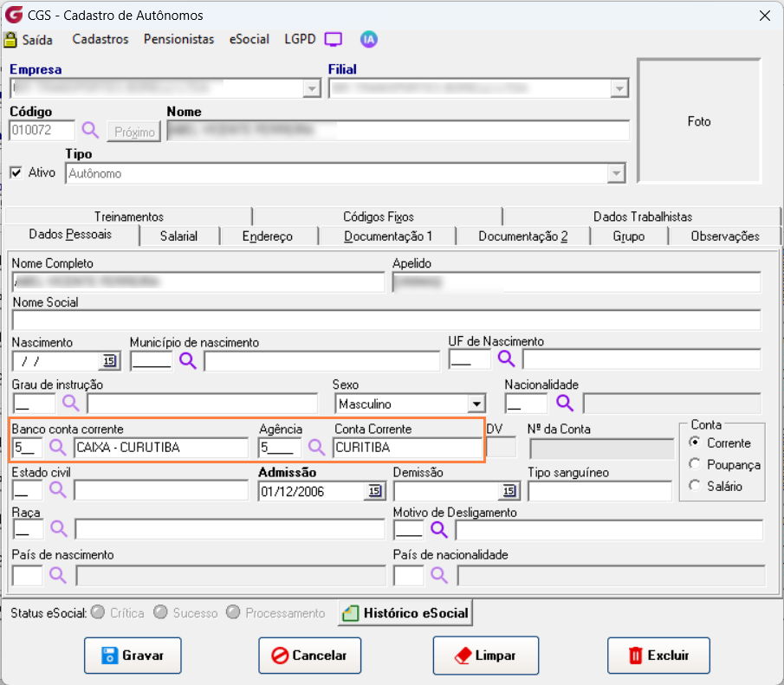Click the purple monitor icon in menu bar
Image resolution: width=784 pixels, height=685 pixels.
coord(333,40)
